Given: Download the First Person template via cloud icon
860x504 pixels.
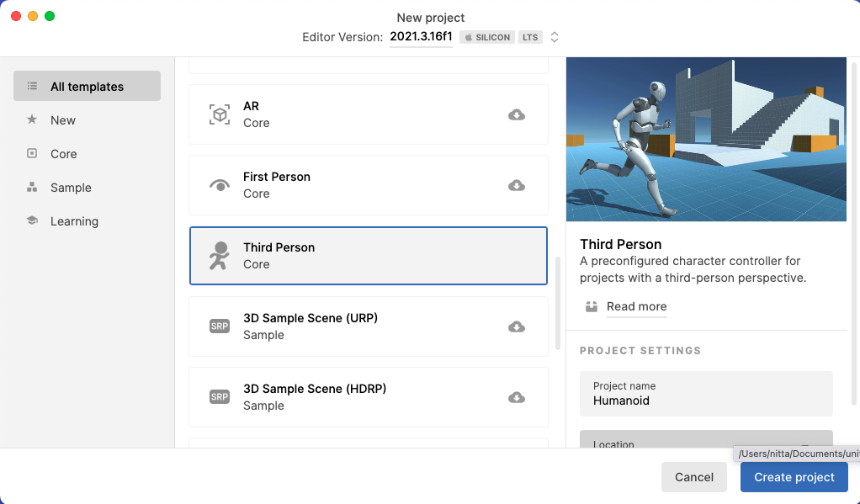Looking at the screenshot, I should click(517, 185).
